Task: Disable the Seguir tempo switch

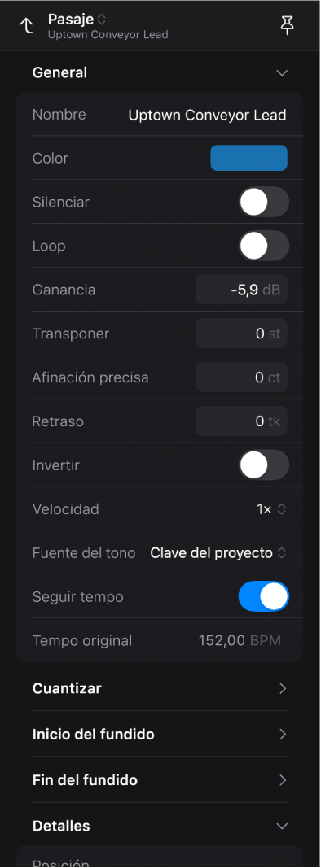Action: click(264, 597)
